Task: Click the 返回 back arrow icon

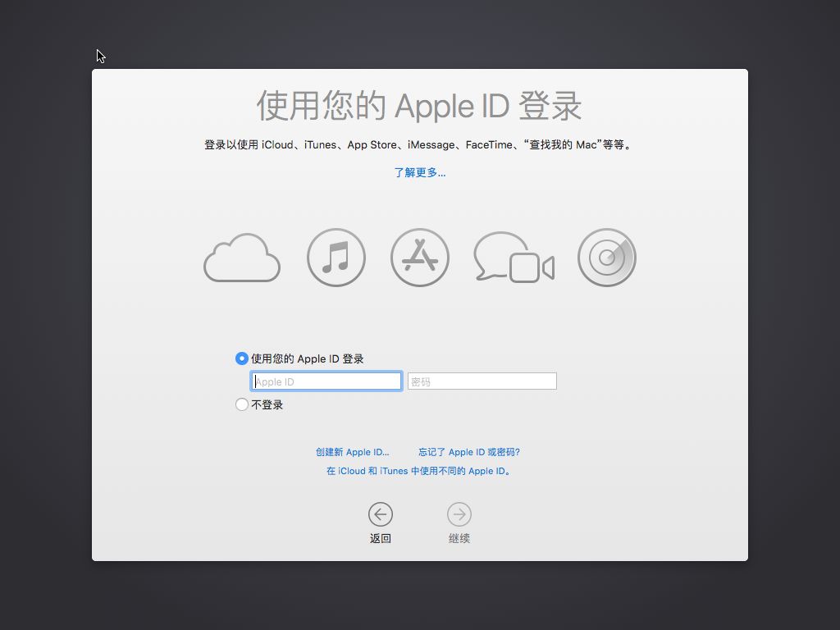Action: pos(381,514)
